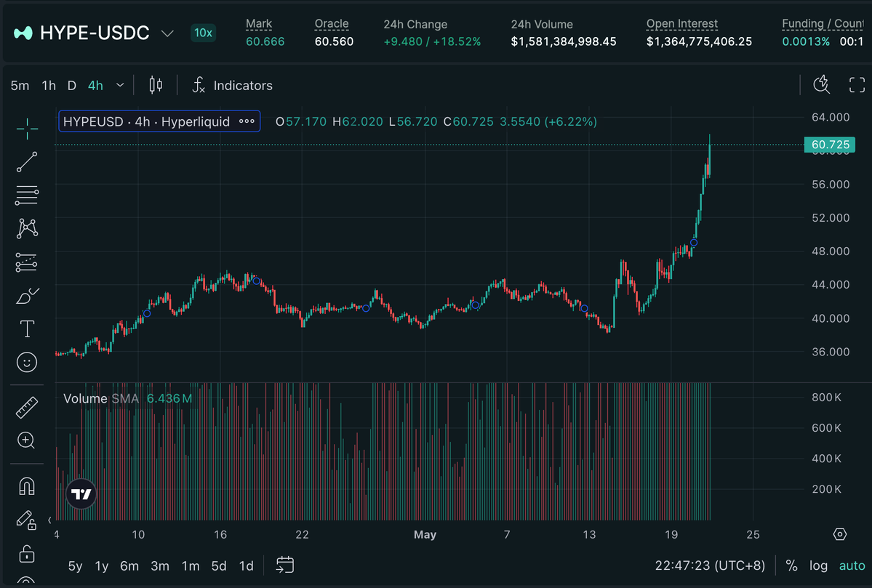Activate the zoom in tool
This screenshot has height=588, width=872.
(x=27, y=440)
